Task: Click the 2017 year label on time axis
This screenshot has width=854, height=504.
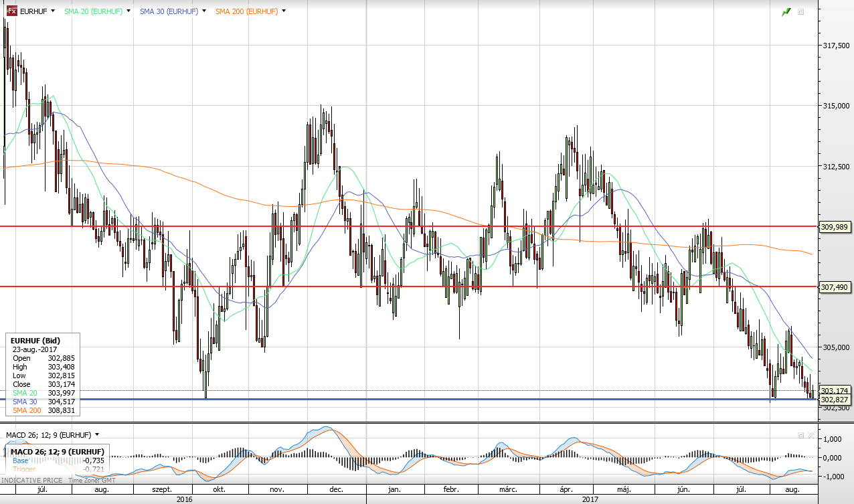Action: [590, 499]
